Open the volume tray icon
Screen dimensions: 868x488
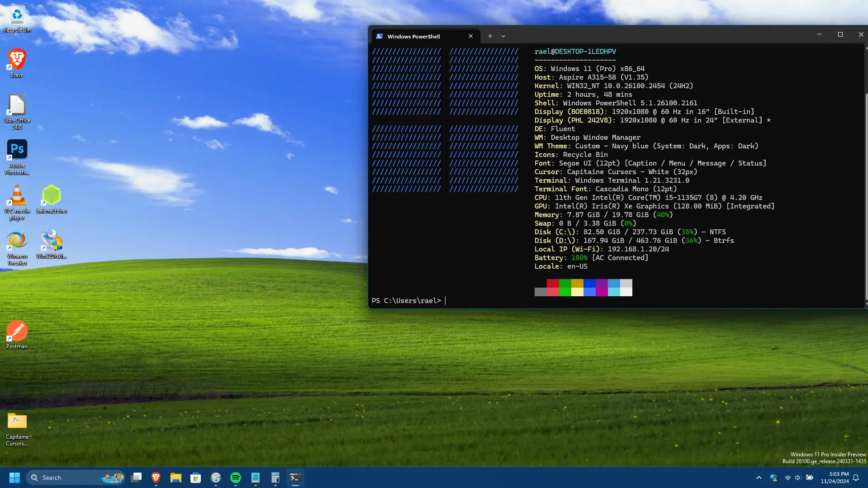[798, 478]
